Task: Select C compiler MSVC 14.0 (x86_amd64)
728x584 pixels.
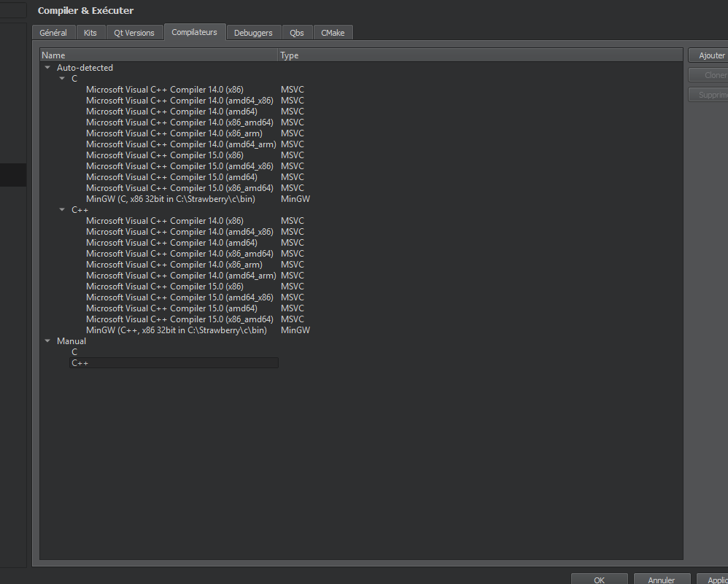Action: (179, 122)
